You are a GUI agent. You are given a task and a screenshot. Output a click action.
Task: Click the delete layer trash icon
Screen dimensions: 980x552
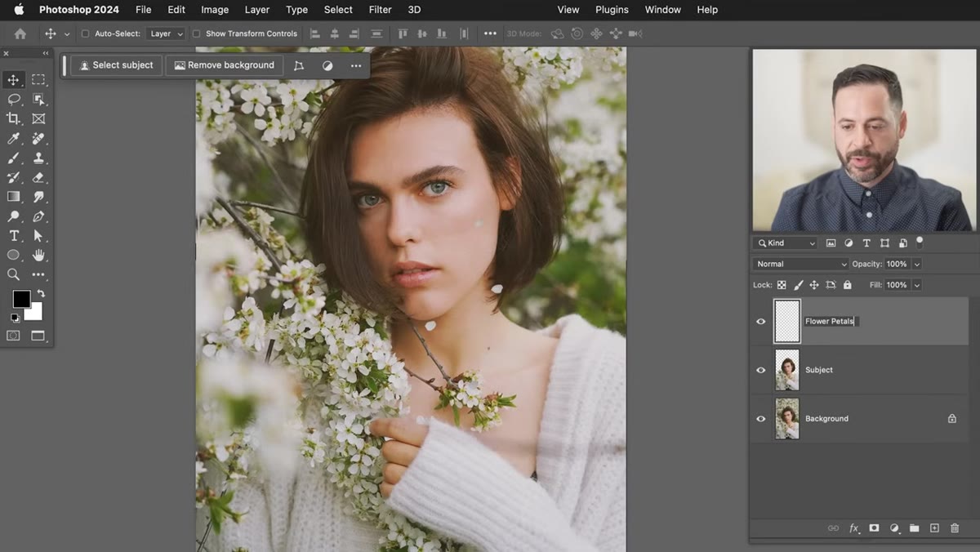point(955,528)
